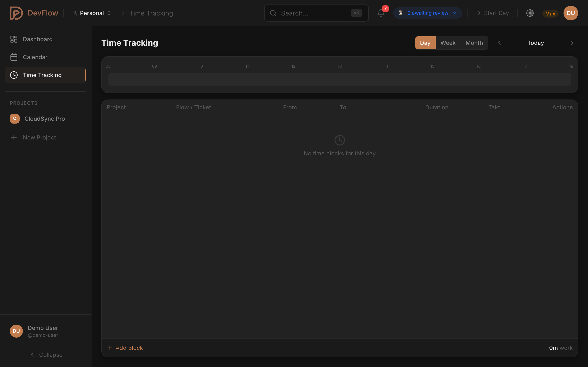Expand the 2 awaiting review dropdown
This screenshot has height=367, width=588.
click(x=427, y=13)
